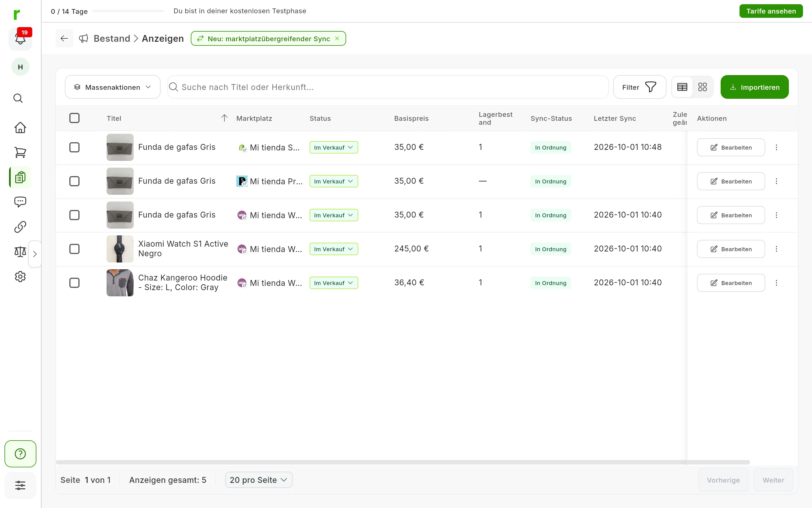Screen dimensions: 812x508
Task: Toggle the select-all checkbox in table header
Action: point(74,118)
